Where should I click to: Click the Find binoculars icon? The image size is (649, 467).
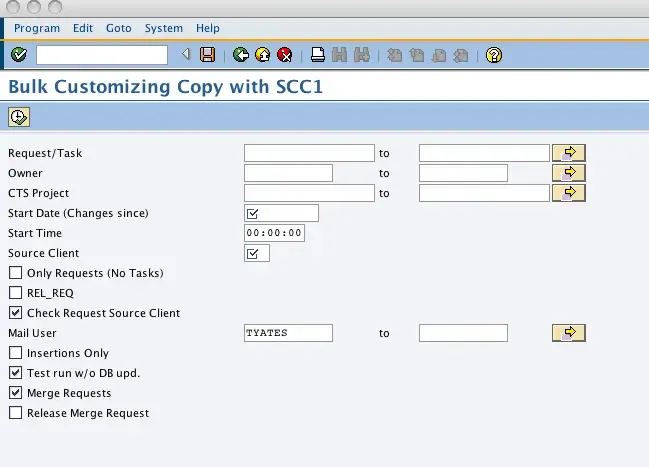click(339, 55)
